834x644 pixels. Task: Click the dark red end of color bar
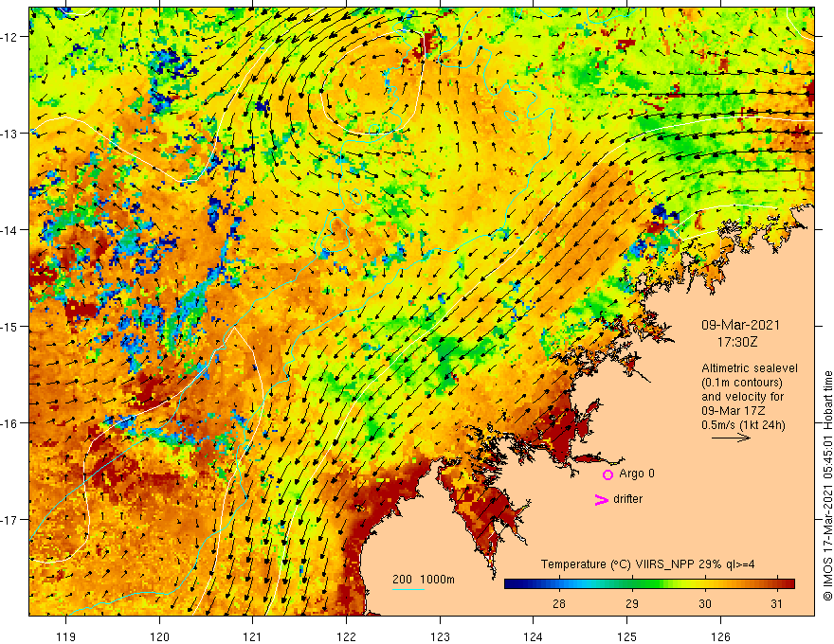point(789,583)
